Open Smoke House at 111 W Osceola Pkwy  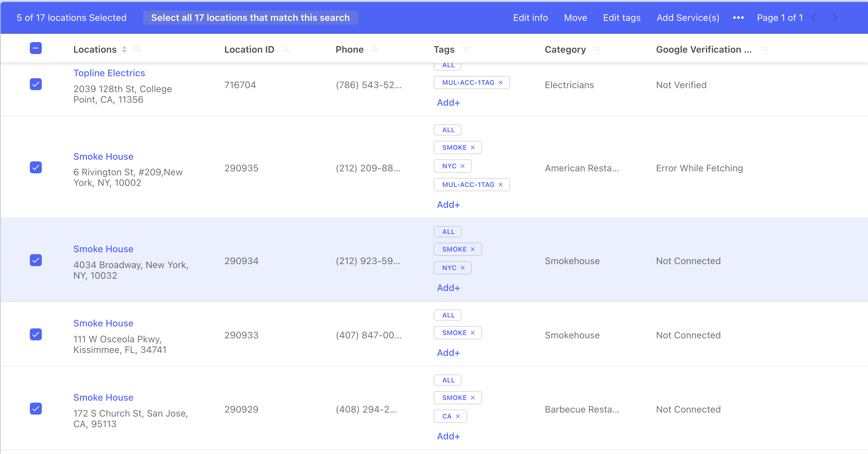(103, 323)
